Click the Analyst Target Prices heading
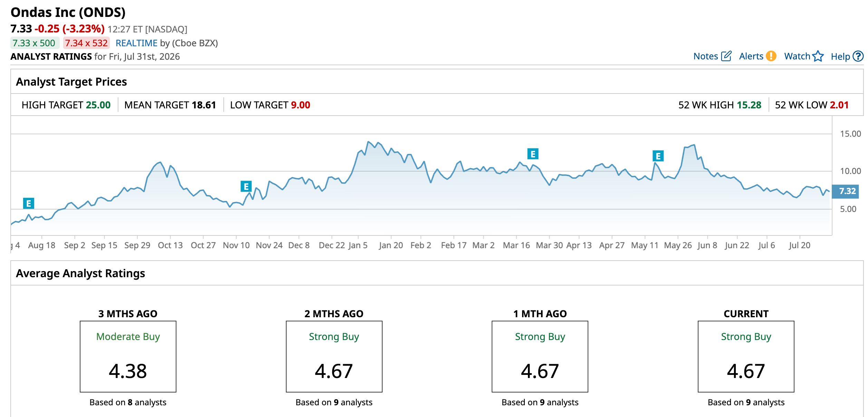The height and width of the screenshot is (417, 868). (71, 82)
